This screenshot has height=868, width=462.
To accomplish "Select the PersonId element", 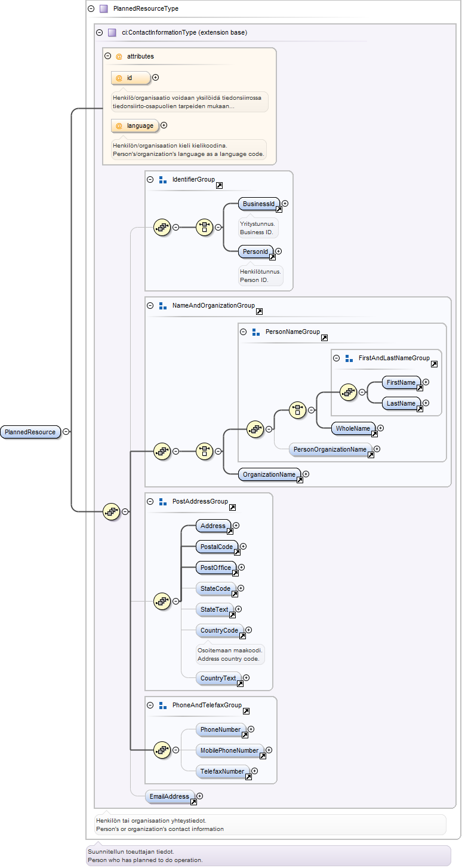I will point(255,251).
